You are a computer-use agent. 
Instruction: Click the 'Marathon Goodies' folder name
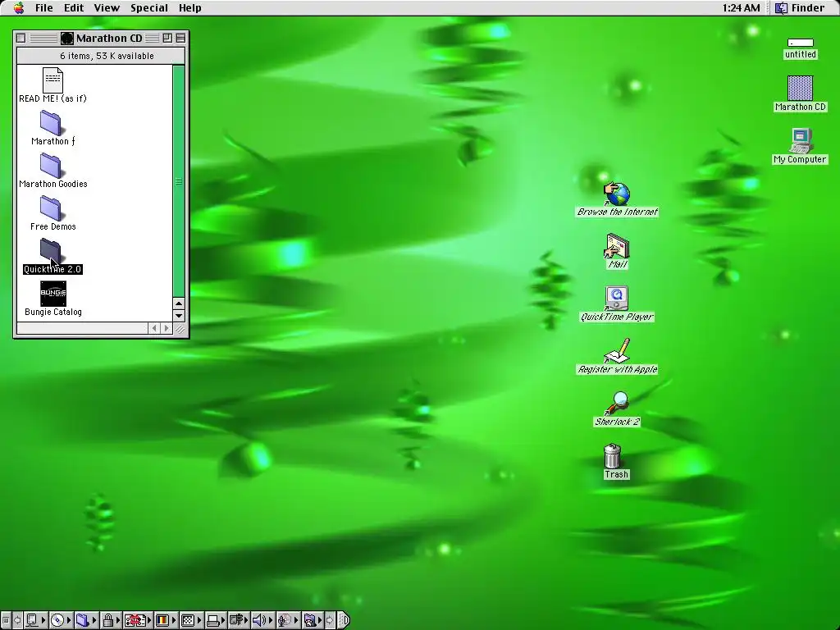53,184
